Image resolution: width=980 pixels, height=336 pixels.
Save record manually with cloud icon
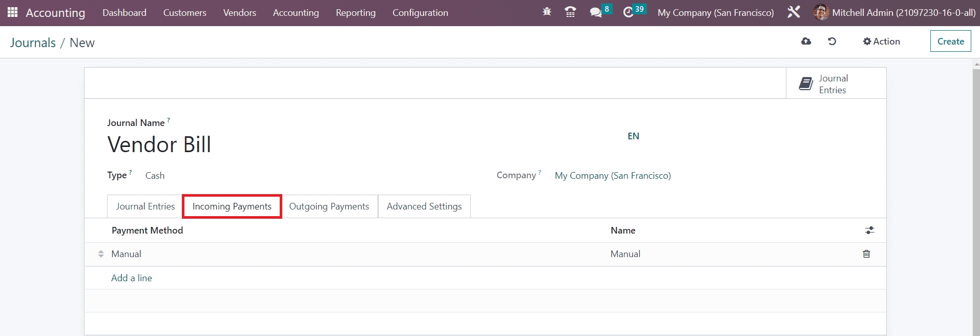(806, 41)
